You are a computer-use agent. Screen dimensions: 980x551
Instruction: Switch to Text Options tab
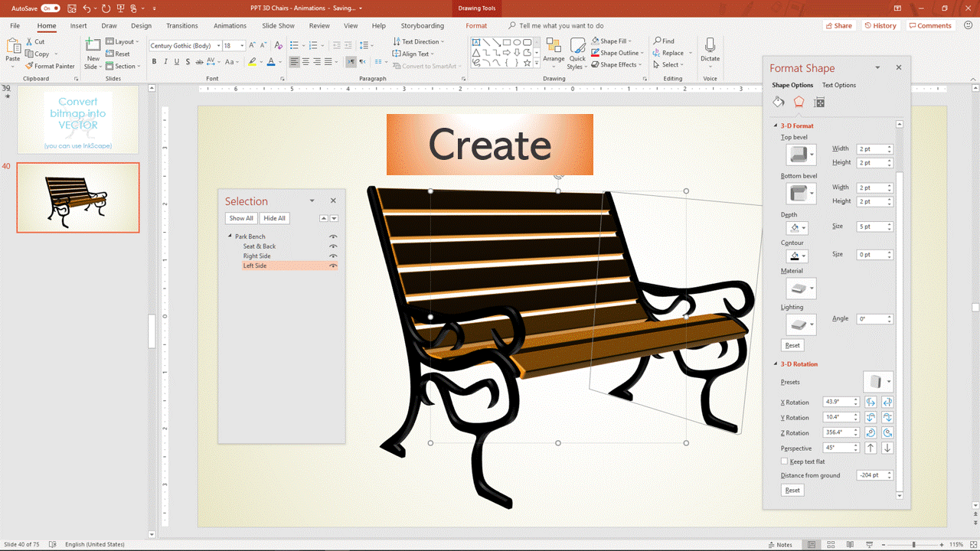click(x=838, y=85)
